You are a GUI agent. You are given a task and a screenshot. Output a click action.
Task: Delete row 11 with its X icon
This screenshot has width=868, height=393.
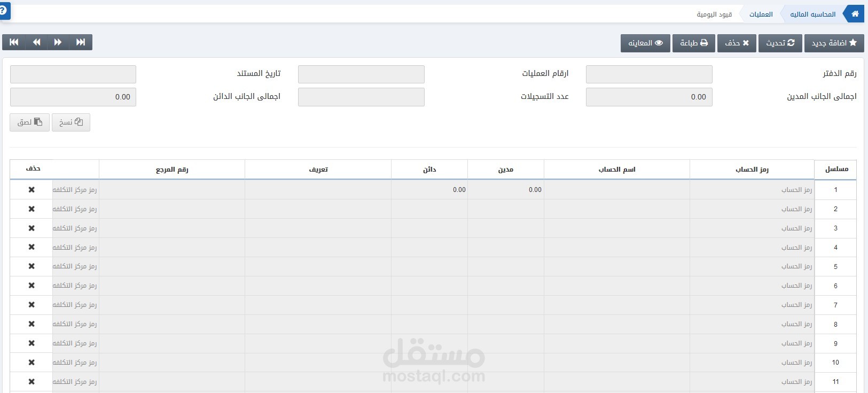32,382
